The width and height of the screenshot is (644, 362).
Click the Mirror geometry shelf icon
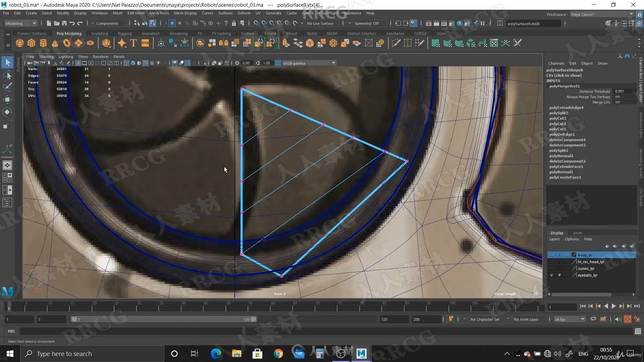coord(223,43)
